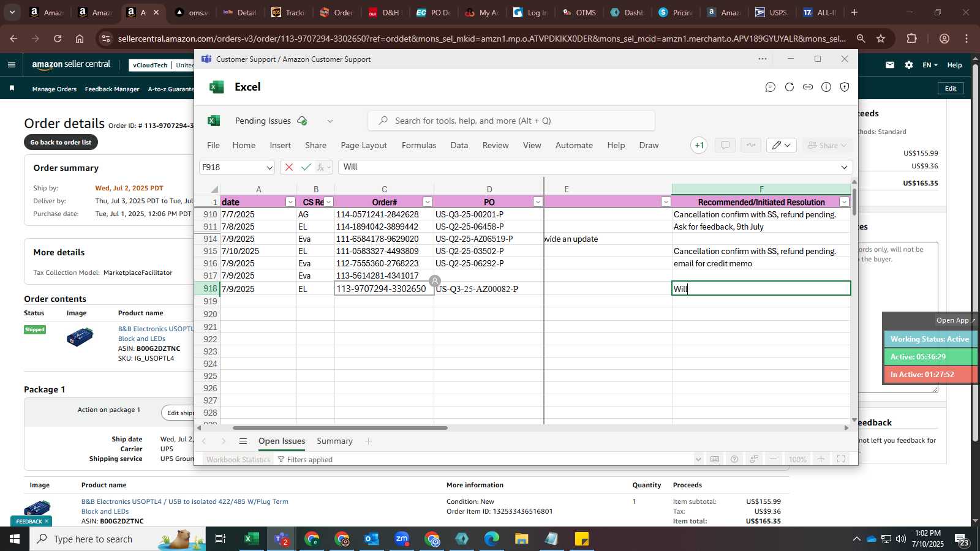The height and width of the screenshot is (551, 980).
Task: Open Feedback Manager link
Action: [x=112, y=89]
